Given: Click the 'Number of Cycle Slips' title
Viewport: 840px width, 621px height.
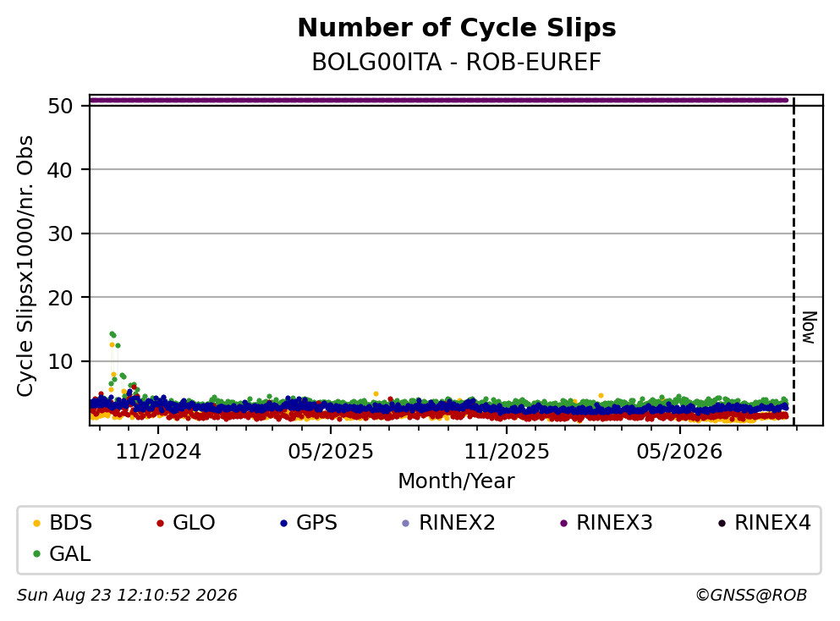Looking at the screenshot, I should [x=457, y=28].
